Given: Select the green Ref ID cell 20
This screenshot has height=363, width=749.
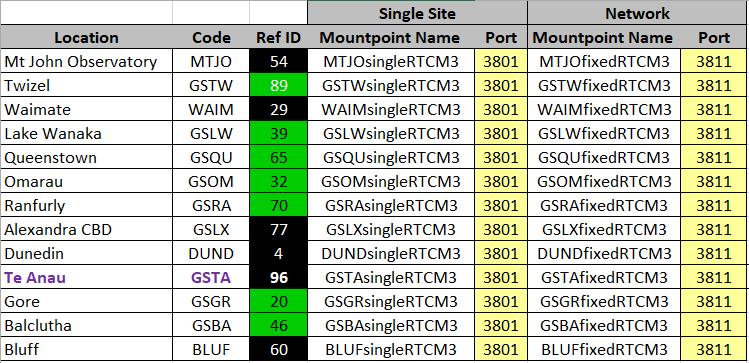Looking at the screenshot, I should 278,301.
